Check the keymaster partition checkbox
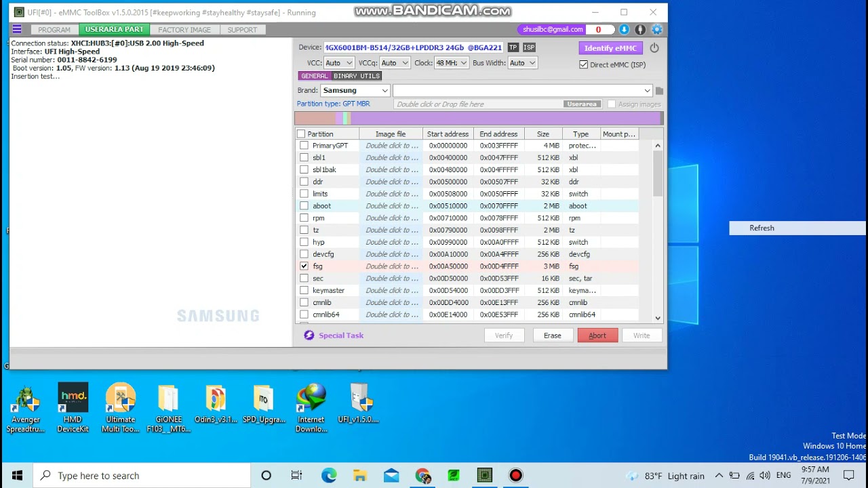 (304, 290)
